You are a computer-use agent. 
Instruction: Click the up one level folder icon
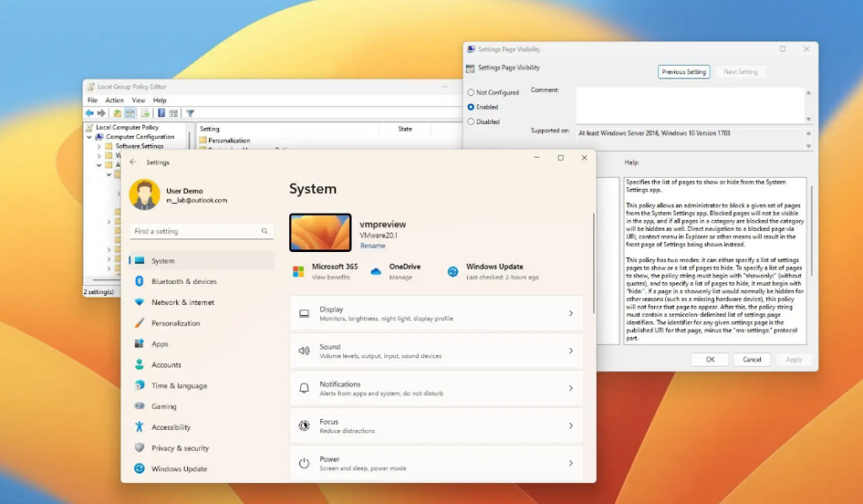[117, 113]
